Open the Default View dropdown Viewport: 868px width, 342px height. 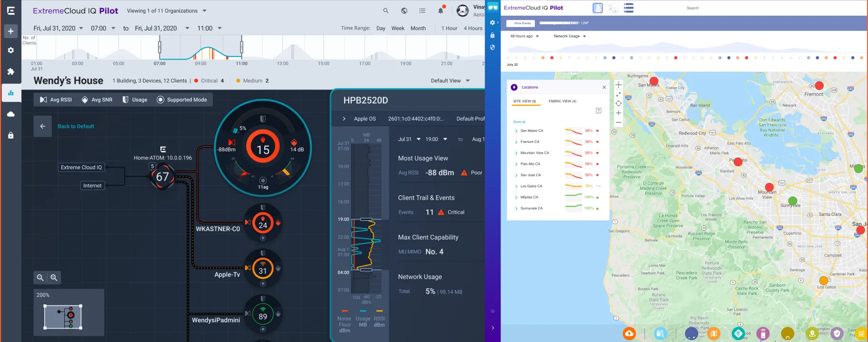click(x=450, y=80)
